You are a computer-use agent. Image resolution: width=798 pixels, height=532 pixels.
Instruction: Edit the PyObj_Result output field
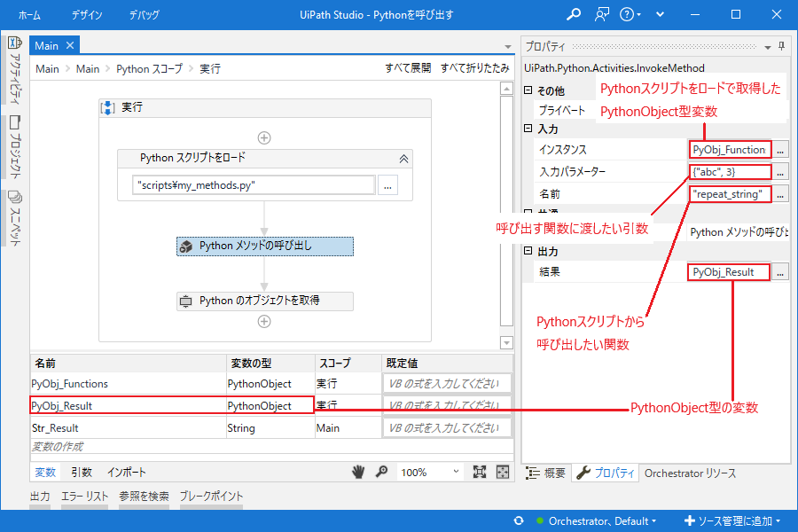(x=729, y=272)
